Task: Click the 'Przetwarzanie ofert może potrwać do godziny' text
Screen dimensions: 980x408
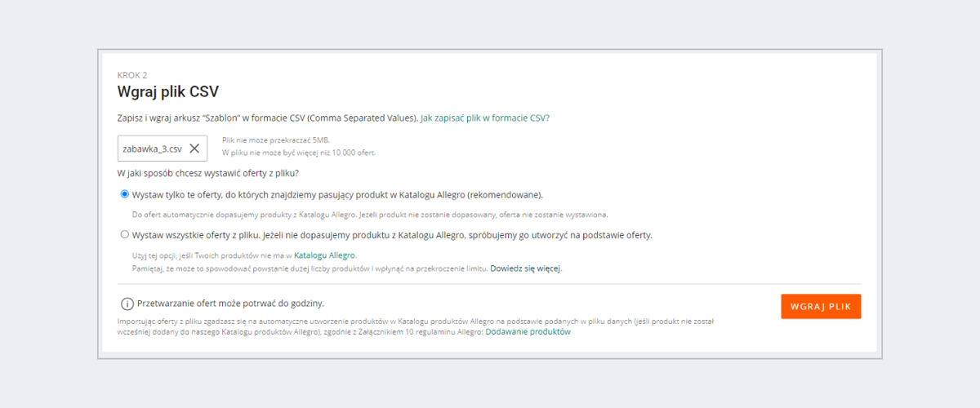Action: tap(231, 303)
